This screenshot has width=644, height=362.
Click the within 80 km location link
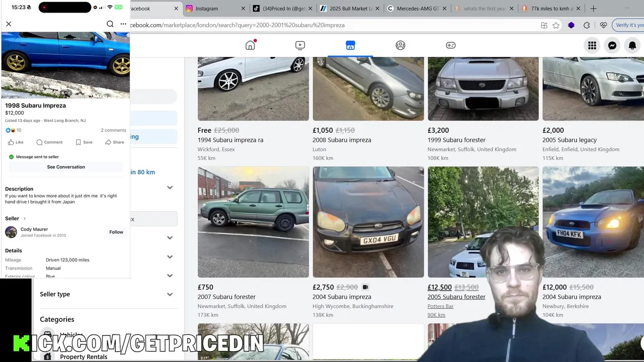coord(143,172)
